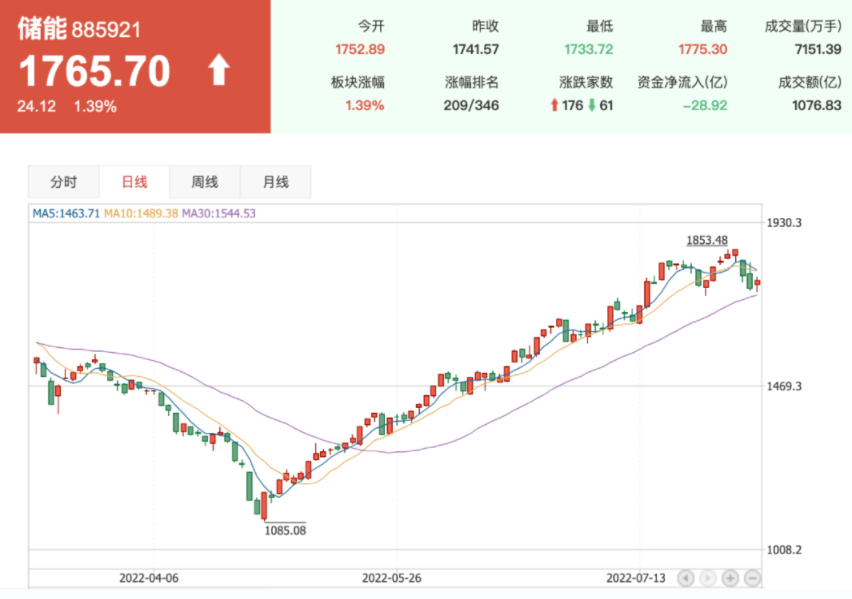
Task: Click the green down arrow next to 61
Action: (591, 105)
